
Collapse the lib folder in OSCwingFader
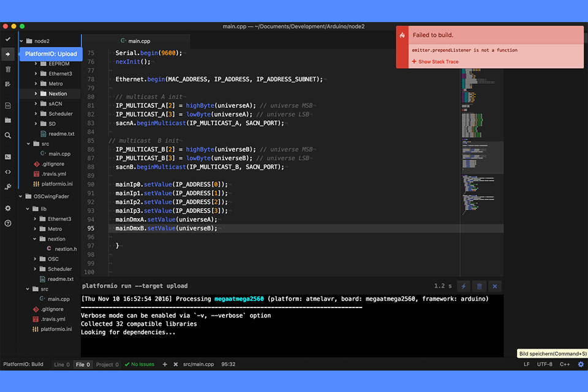pos(28,209)
